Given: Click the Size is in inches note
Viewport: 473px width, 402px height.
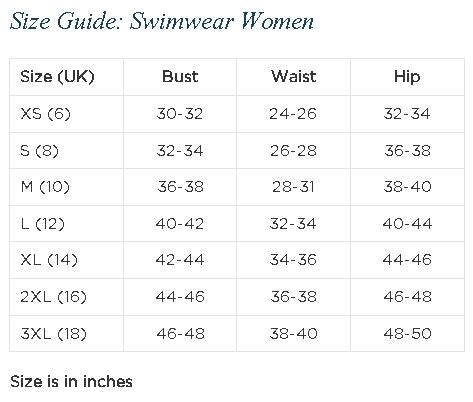Looking at the screenshot, I should pos(71,382).
